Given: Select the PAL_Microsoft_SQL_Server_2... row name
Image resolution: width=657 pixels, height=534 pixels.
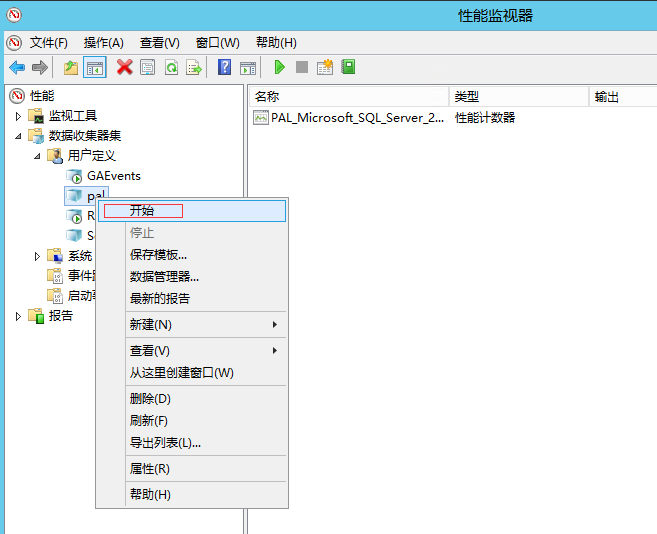Looking at the screenshot, I should [357, 118].
